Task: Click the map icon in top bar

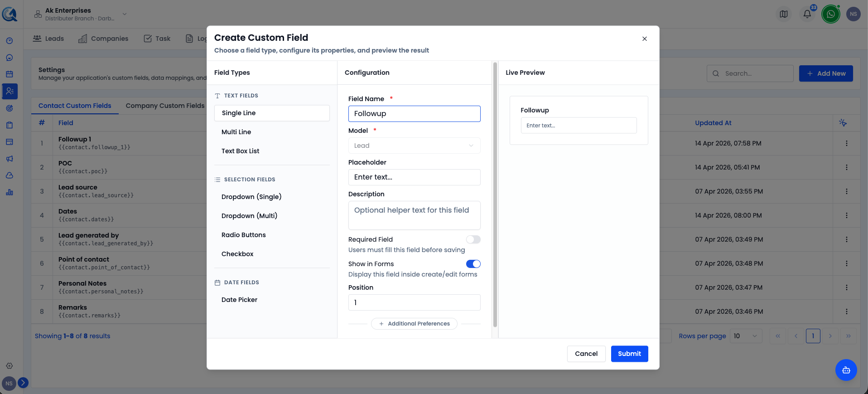Action: tap(784, 14)
